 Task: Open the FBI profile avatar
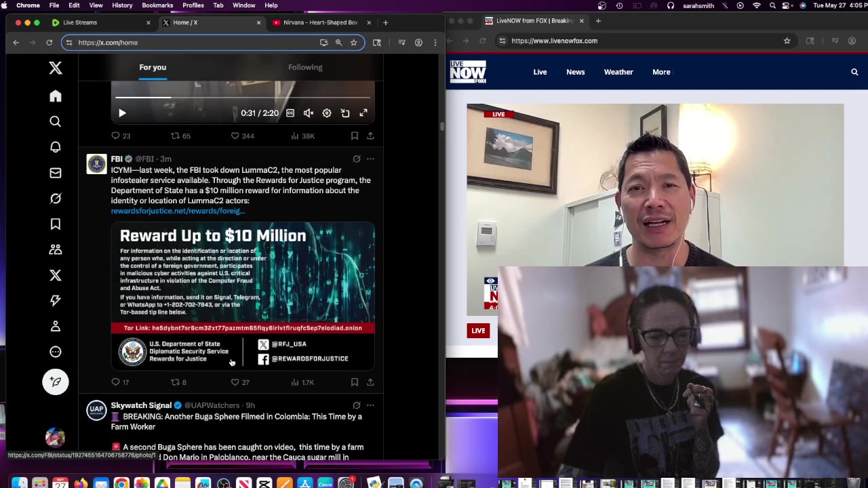pos(96,164)
